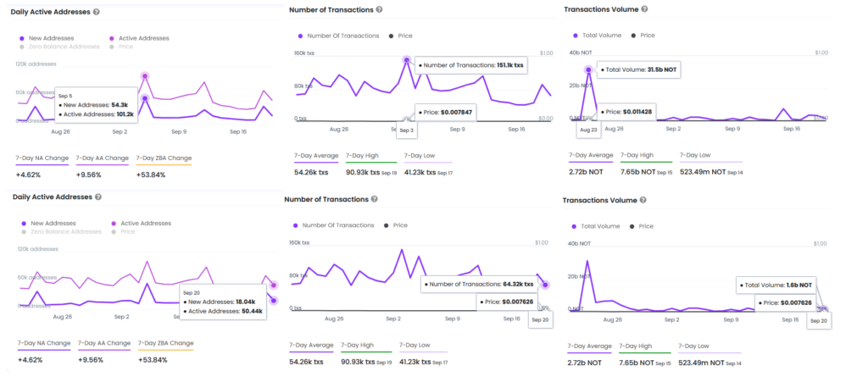Select 7-Day Average tab under lower transactions chart
This screenshot has height=377, width=868.
[x=311, y=346]
